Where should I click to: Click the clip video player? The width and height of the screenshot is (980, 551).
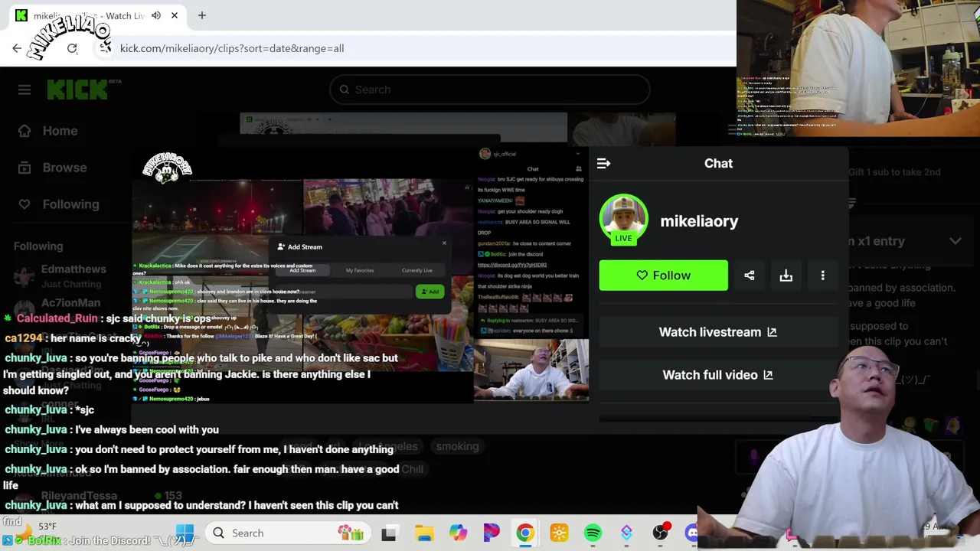(361, 275)
